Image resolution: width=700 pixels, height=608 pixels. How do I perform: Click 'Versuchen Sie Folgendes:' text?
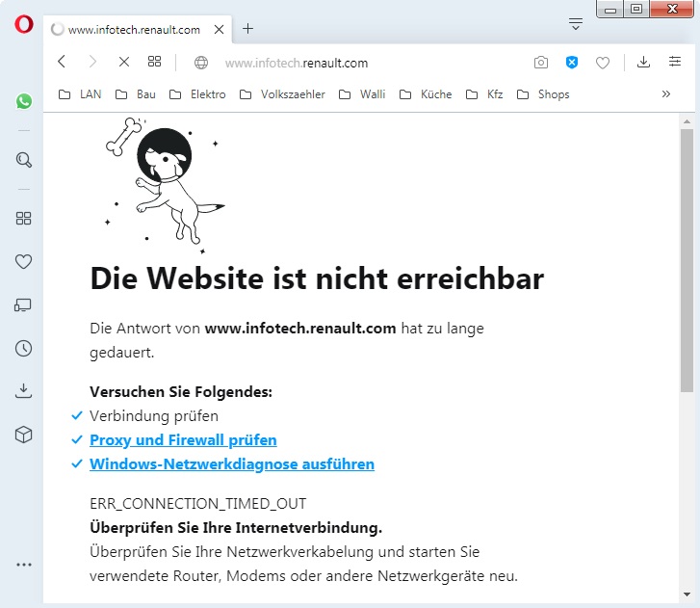point(181,392)
